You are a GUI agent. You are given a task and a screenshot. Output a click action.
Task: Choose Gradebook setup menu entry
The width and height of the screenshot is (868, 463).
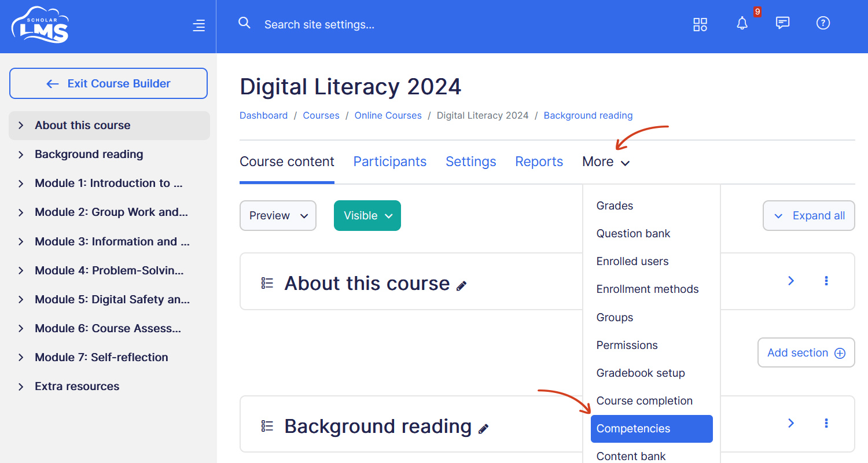coord(641,373)
